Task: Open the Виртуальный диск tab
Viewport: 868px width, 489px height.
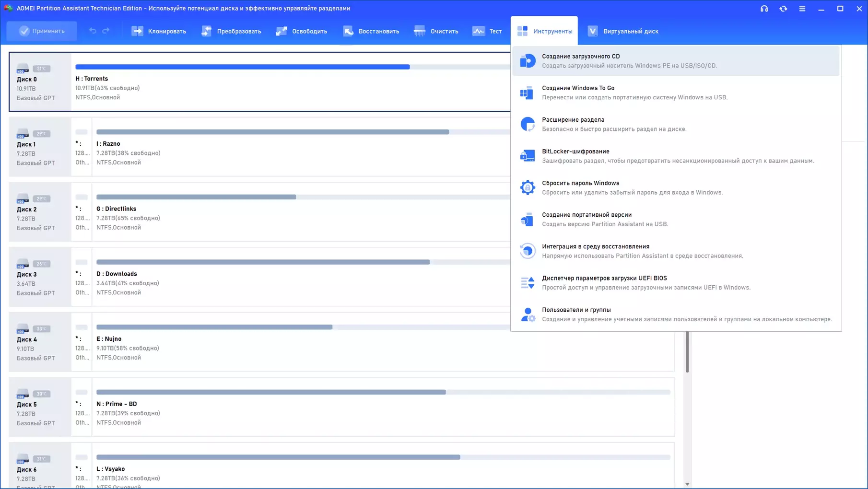Action: coord(623,31)
